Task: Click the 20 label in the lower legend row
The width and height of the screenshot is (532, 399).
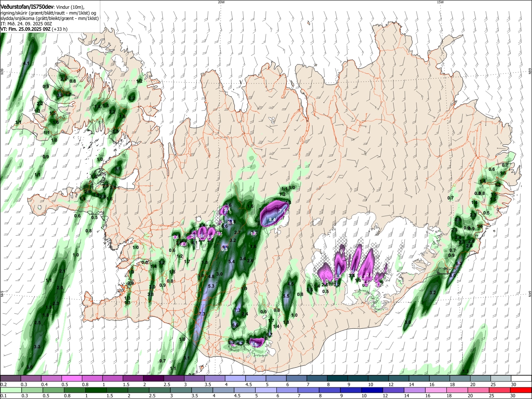Action: (470, 396)
